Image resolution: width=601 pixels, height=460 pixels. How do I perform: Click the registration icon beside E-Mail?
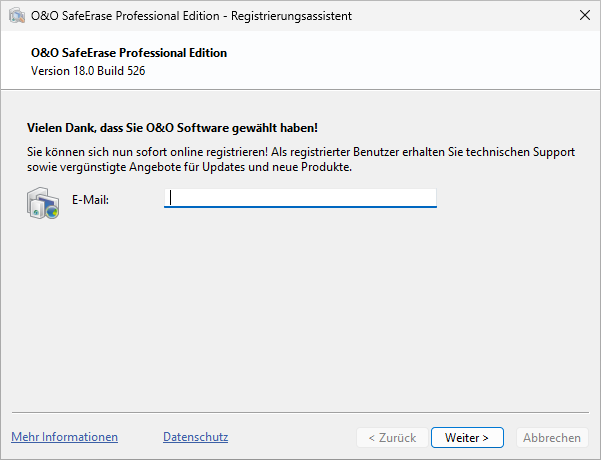pyautogui.click(x=43, y=203)
